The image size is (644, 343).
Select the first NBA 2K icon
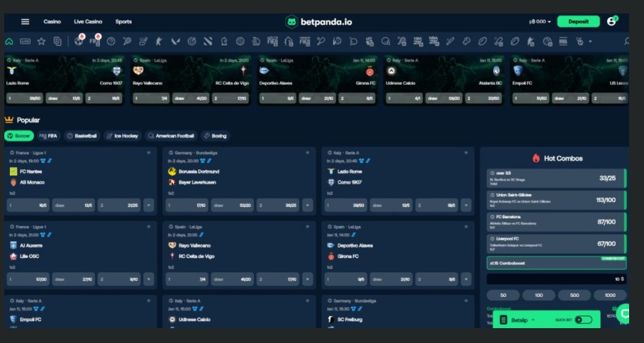[418, 41]
